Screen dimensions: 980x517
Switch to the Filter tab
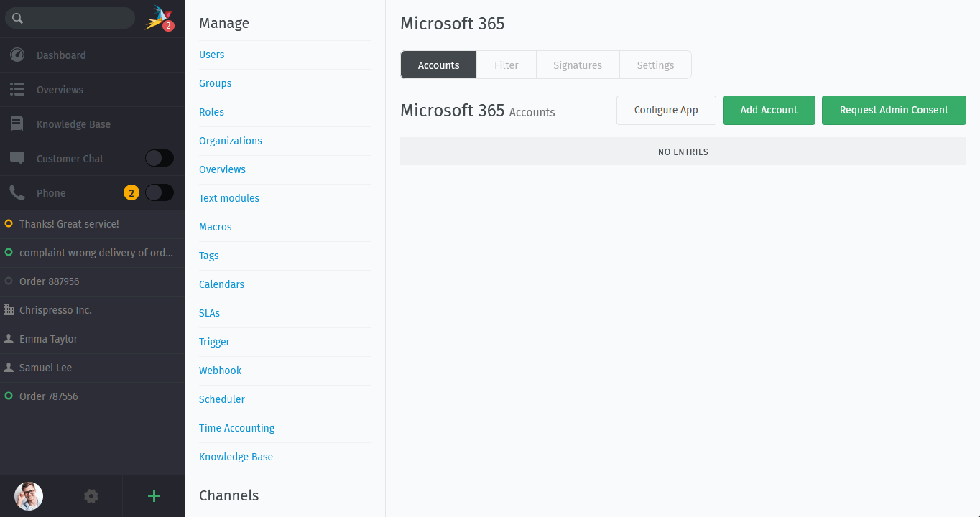507,65
